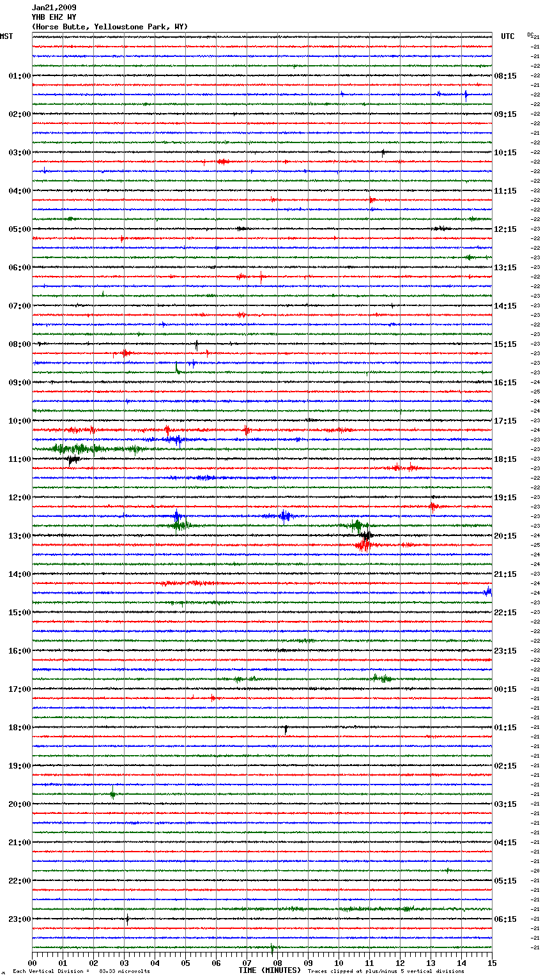
Task: Click the "01:15" UTC time label
Action: coord(505,728)
